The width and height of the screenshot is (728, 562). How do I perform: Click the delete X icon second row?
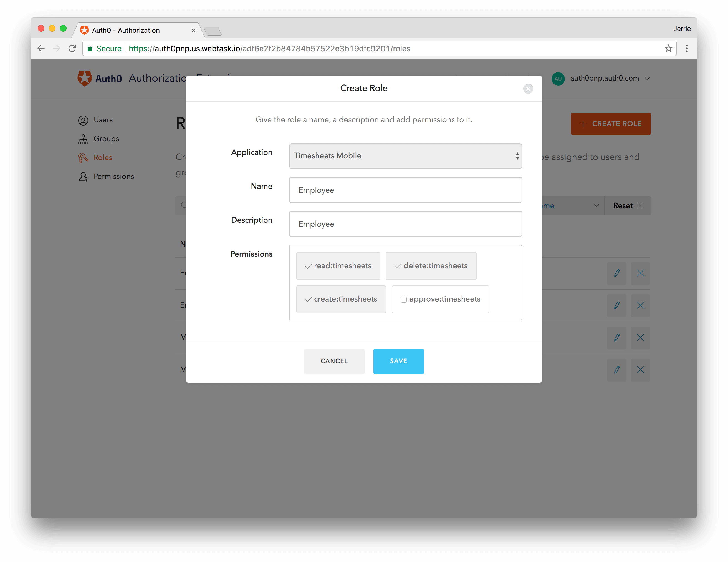point(641,305)
